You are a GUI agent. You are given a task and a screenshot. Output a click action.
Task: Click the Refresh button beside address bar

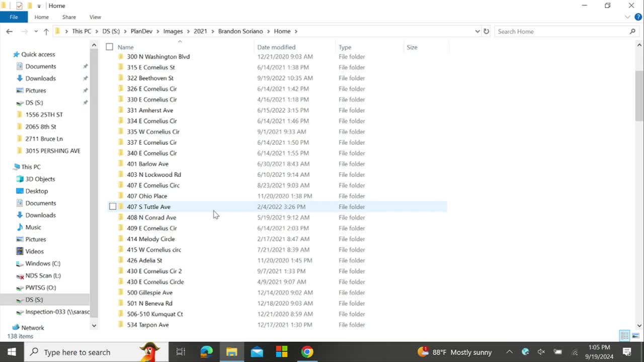click(486, 31)
